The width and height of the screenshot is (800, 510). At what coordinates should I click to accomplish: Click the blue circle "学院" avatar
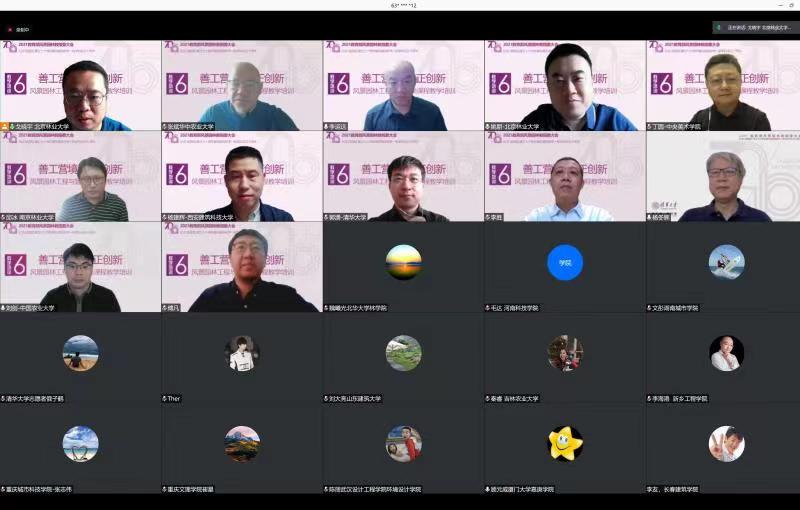pyautogui.click(x=565, y=262)
